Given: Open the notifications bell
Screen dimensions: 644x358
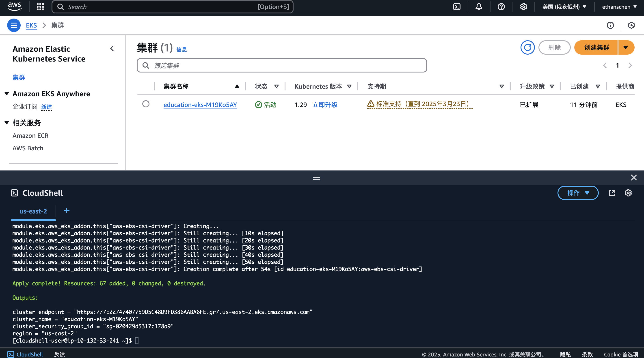Looking at the screenshot, I should click(x=479, y=7).
